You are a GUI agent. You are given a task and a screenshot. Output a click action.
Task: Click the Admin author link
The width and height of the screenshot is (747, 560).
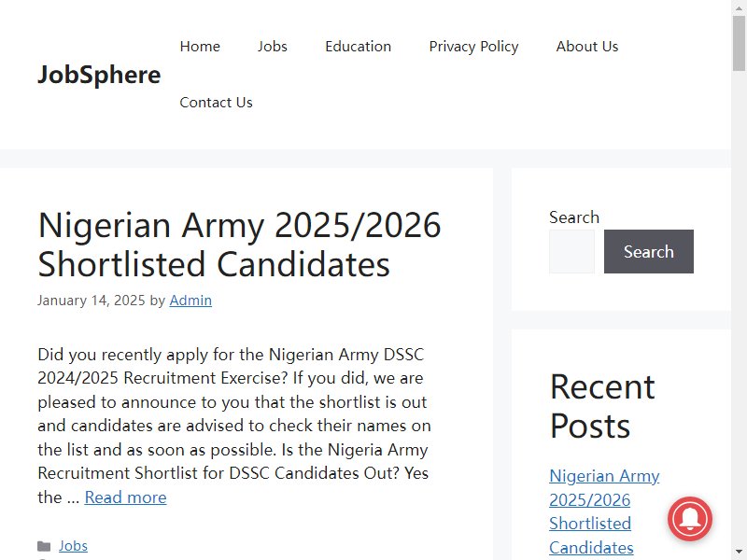click(x=190, y=301)
